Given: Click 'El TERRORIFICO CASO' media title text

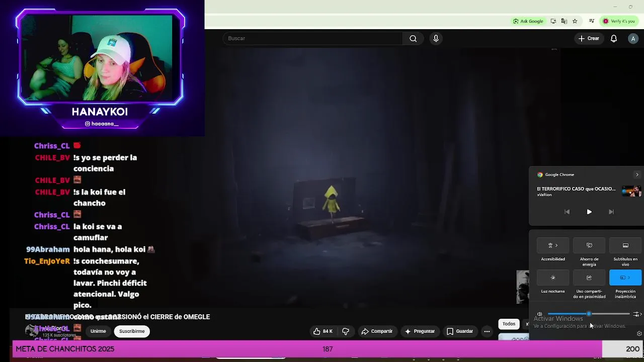Looking at the screenshot, I should [576, 189].
